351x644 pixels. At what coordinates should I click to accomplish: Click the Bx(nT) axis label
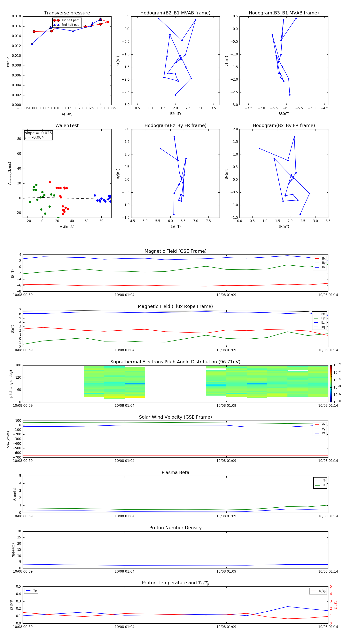pos(284,227)
